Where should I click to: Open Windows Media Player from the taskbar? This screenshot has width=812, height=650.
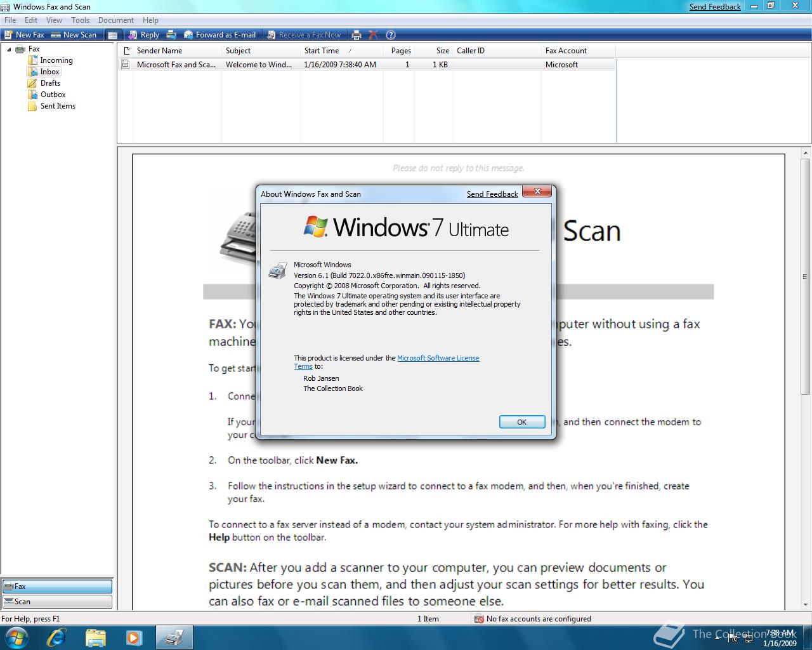134,637
